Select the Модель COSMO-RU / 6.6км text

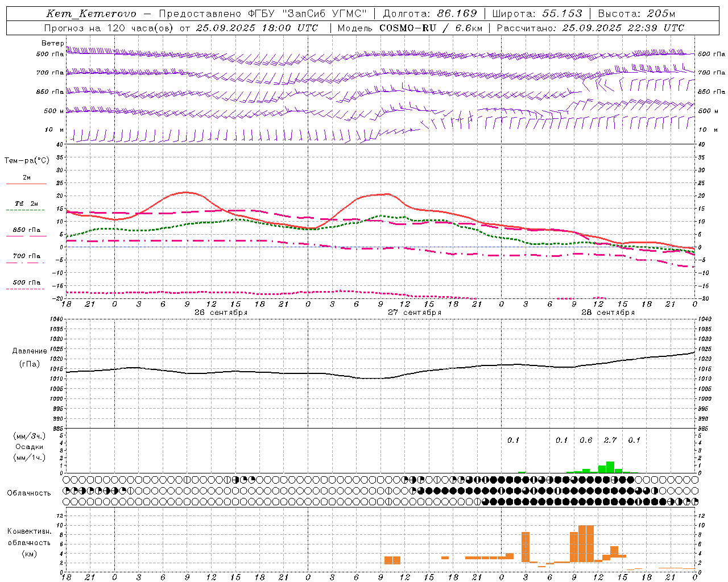[410, 28]
